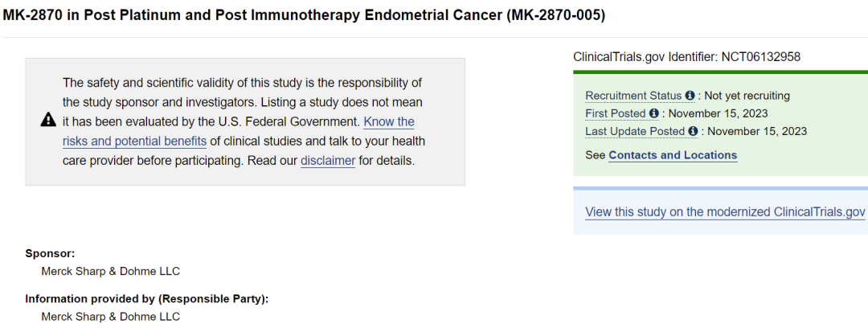Click the gray safety notice box
This screenshot has width=868, height=328.
(245, 122)
